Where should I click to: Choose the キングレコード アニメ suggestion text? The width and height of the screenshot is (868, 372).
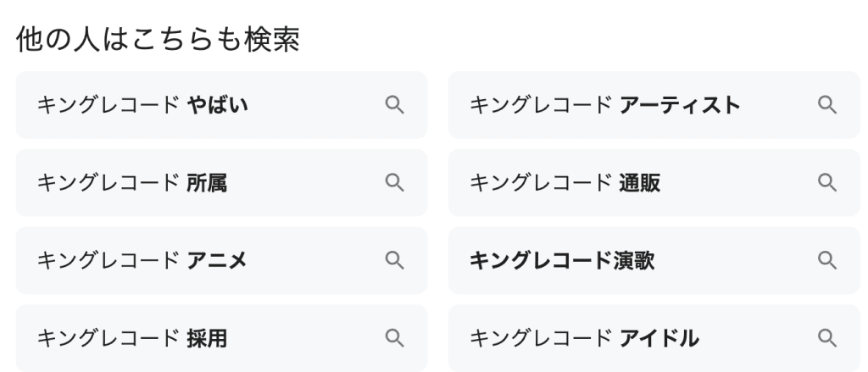[142, 261]
